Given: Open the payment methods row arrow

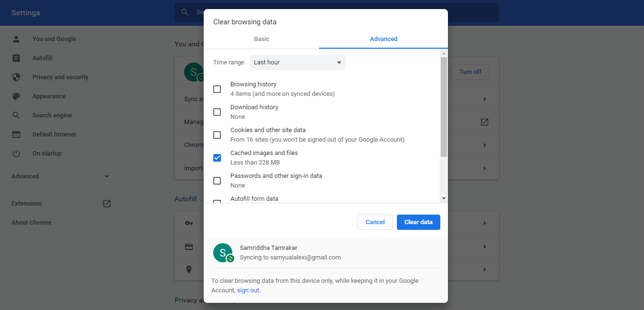Looking at the screenshot, I should (485, 247).
